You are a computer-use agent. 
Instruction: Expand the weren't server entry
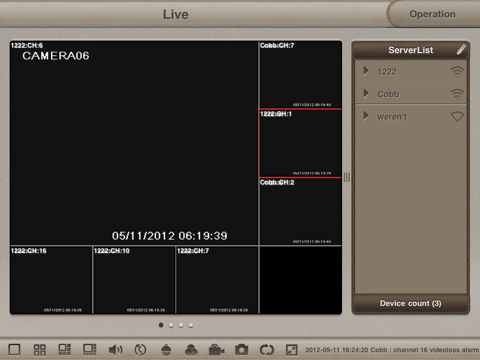(366, 116)
